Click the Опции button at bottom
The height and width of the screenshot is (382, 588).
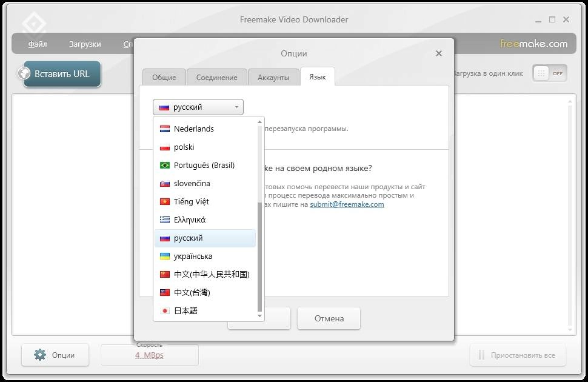(55, 355)
